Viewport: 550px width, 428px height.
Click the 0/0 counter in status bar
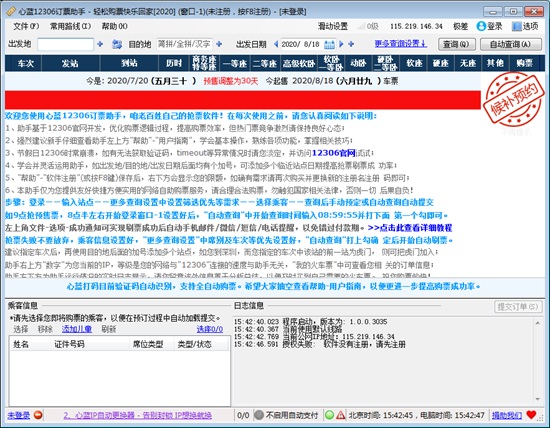(x=243, y=415)
